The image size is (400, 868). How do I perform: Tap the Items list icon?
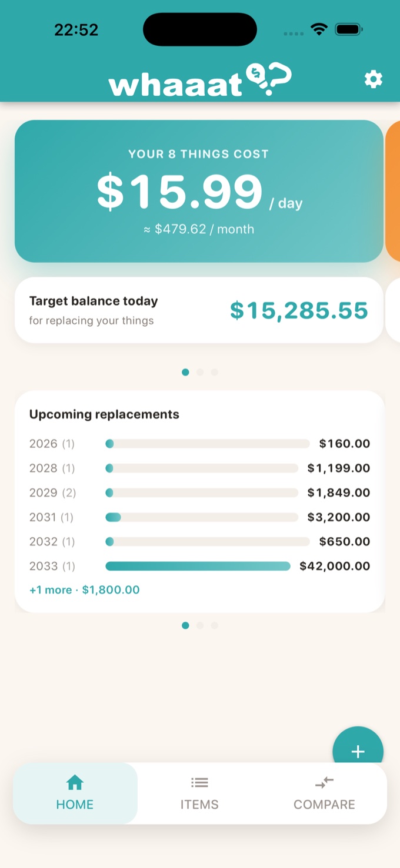pyautogui.click(x=199, y=783)
